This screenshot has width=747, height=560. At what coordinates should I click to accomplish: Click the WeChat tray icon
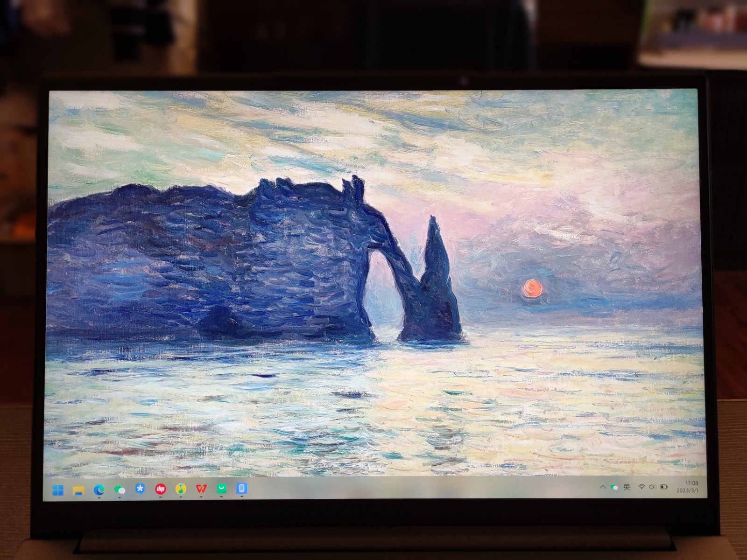point(614,487)
